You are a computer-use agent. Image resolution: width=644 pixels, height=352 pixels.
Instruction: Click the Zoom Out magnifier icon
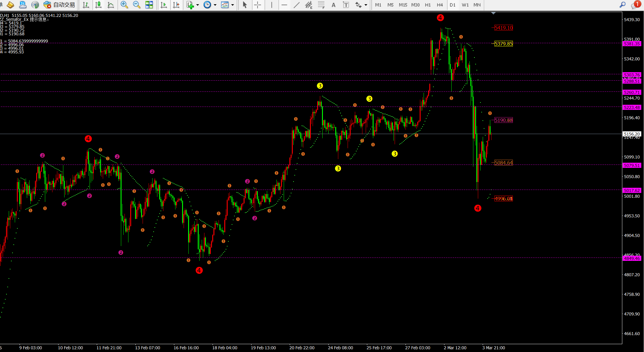coord(137,5)
